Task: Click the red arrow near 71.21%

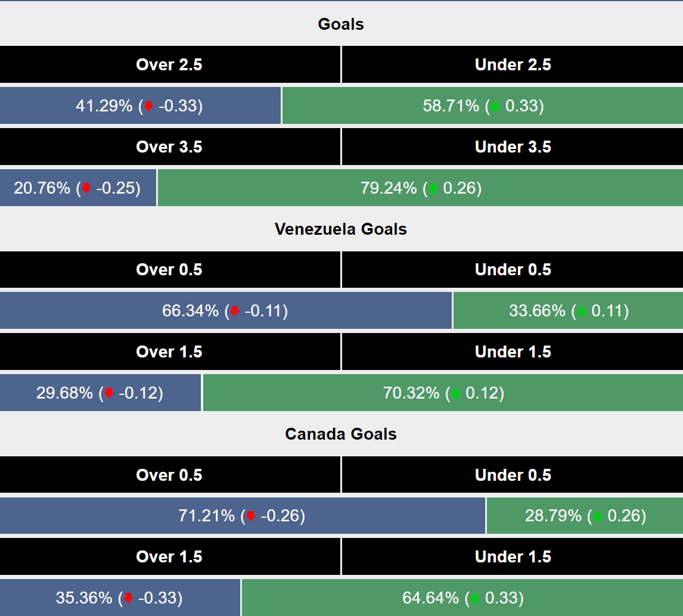Action: [x=252, y=517]
